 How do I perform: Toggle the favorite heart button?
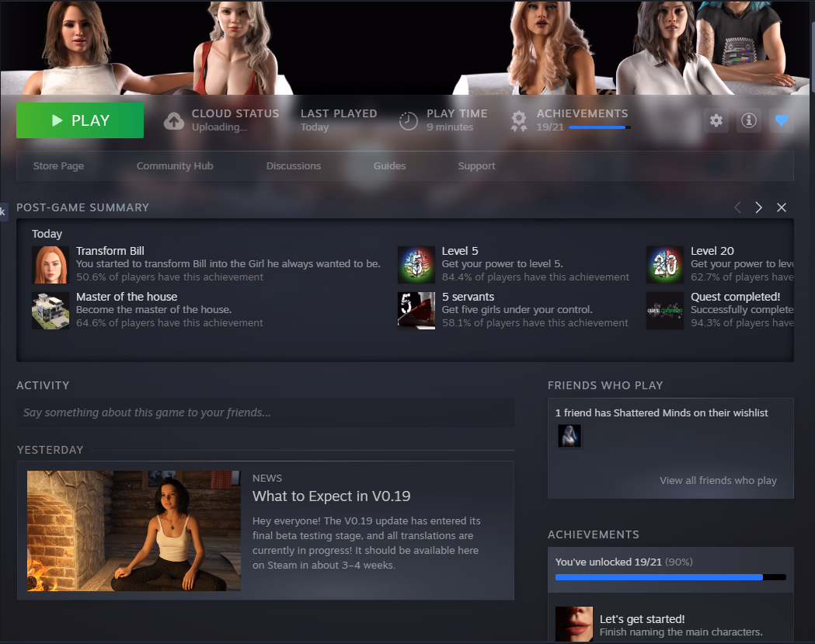pyautogui.click(x=782, y=120)
